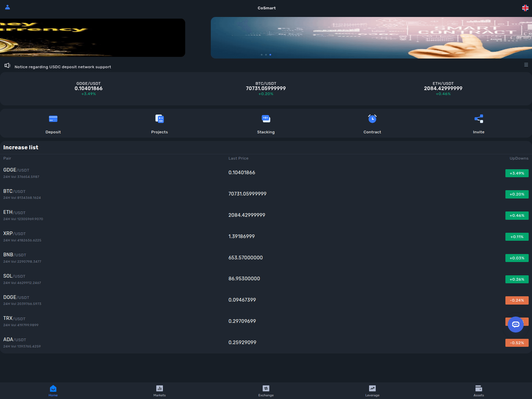
Task: Open the Markets tab
Action: (159, 391)
